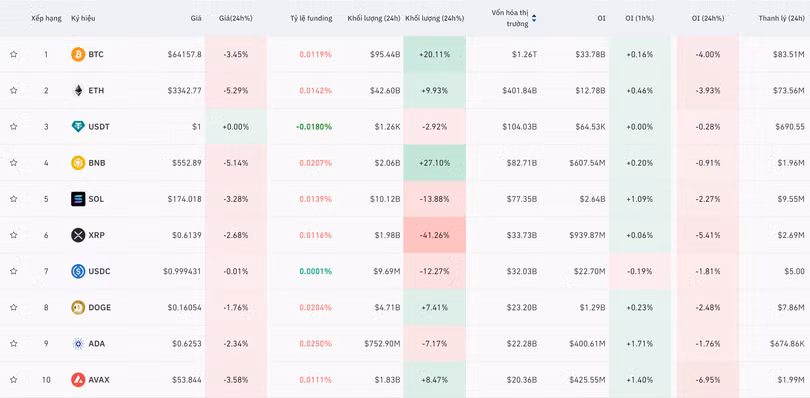Sort by Ký hiệu column header
Viewport: 810px width, 398px height.
click(83, 18)
